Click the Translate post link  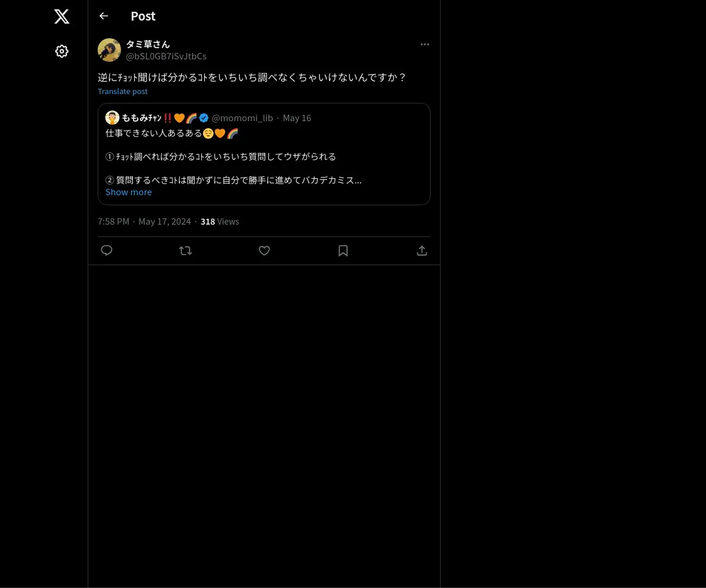point(122,91)
